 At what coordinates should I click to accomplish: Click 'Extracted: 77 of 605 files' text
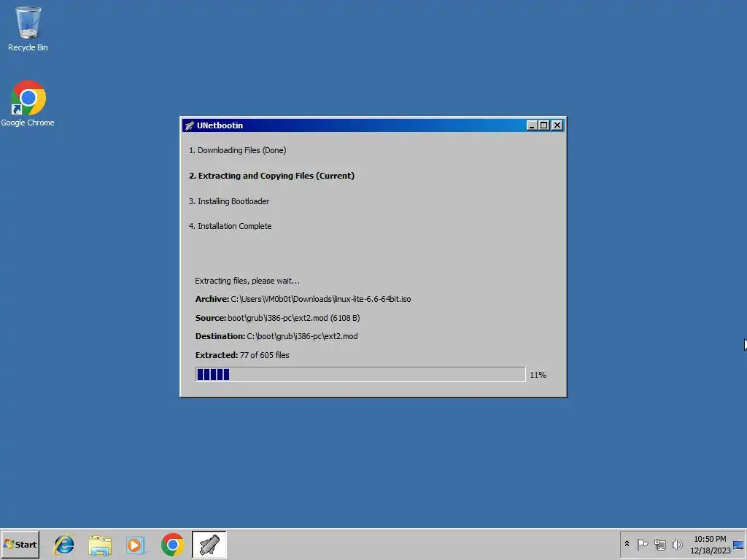pyautogui.click(x=242, y=355)
